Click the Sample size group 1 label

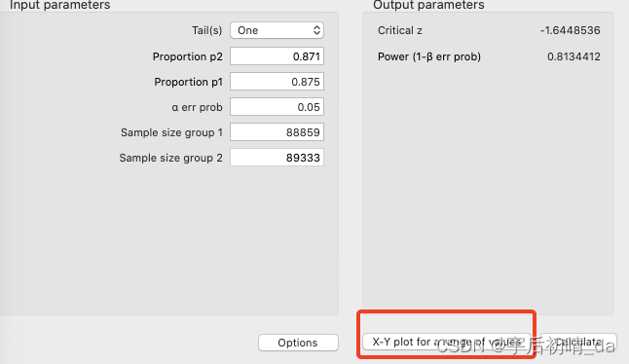click(x=171, y=132)
